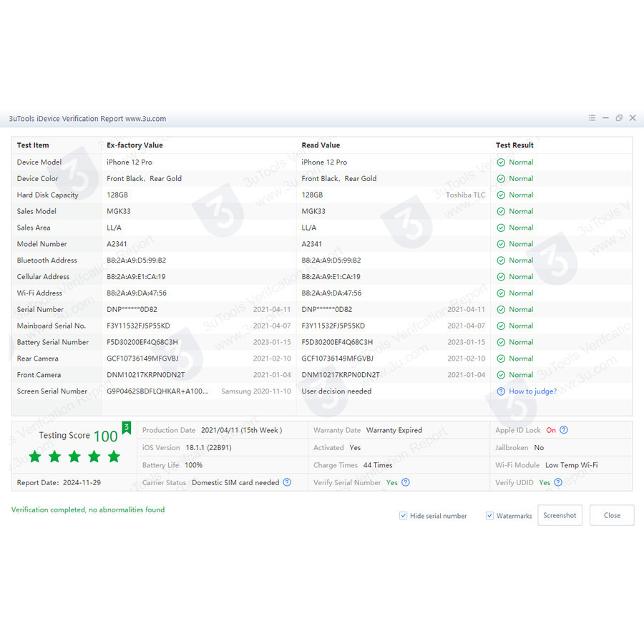Click the Read Value column header
644x644 pixels.
coord(321,145)
